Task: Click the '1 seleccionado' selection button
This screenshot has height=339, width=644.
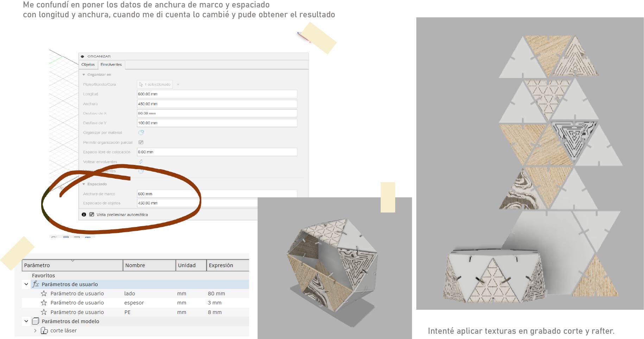Action: click(155, 85)
